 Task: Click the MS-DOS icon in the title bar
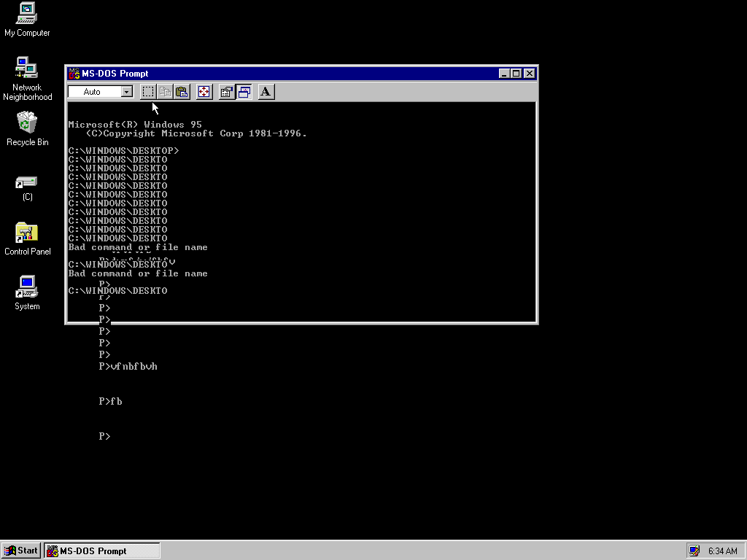[74, 73]
